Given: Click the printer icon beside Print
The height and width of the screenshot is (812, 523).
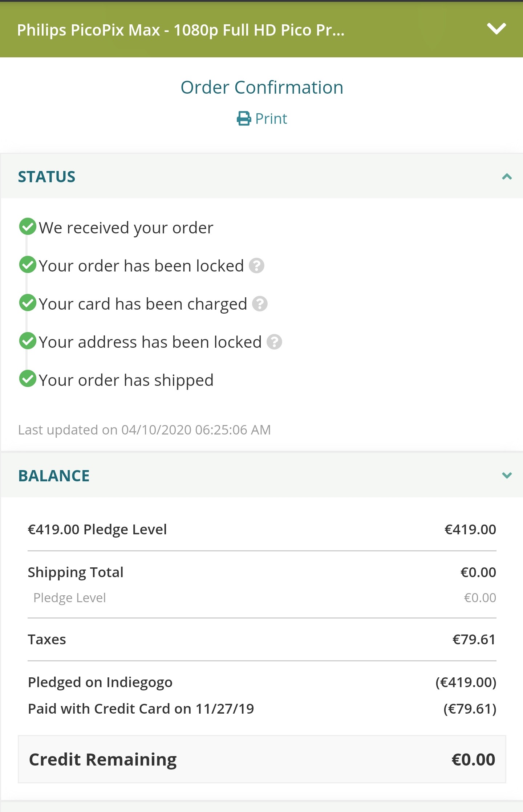Looking at the screenshot, I should point(244,119).
